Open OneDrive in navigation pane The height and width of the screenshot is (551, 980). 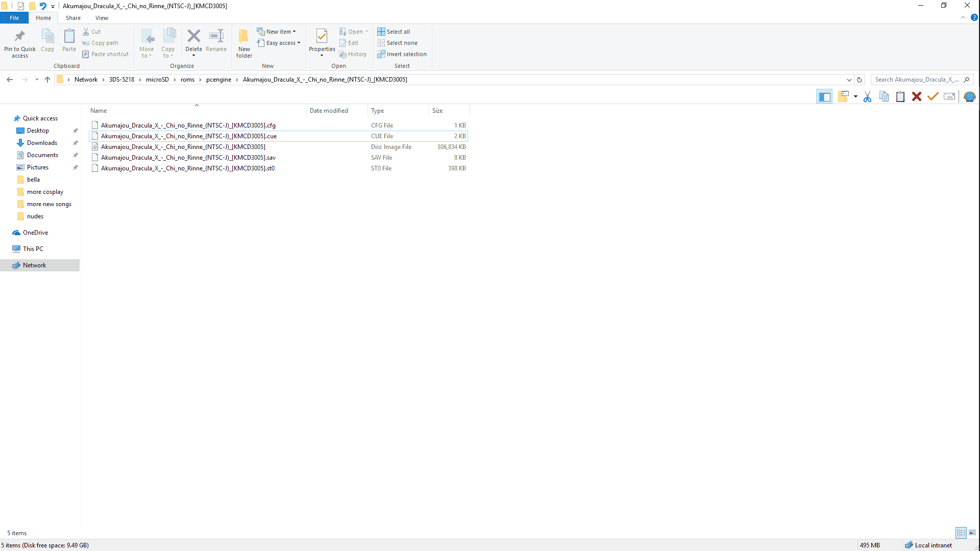(35, 233)
